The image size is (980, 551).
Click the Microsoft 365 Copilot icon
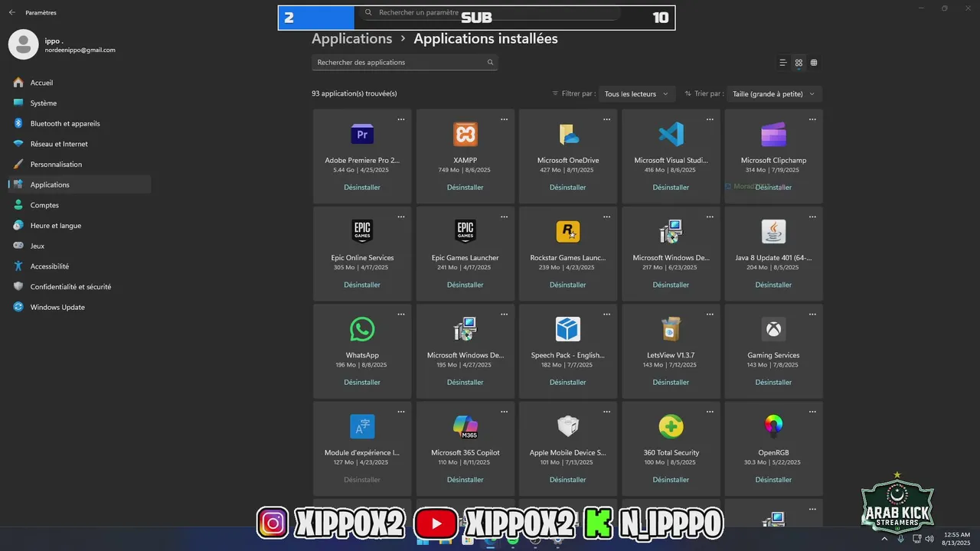[465, 426]
